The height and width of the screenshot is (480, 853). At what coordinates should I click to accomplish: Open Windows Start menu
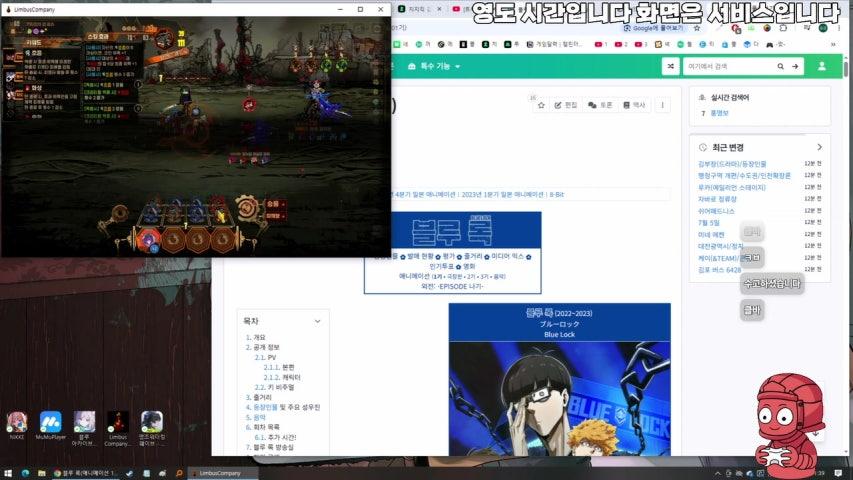point(8,473)
